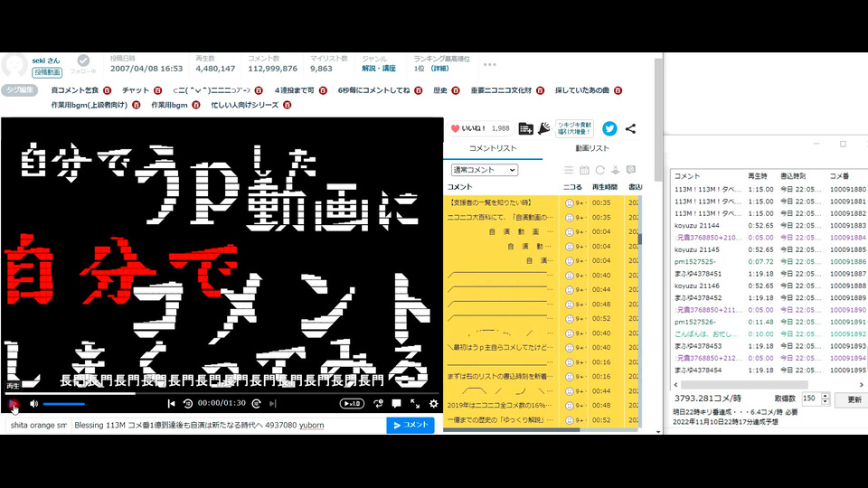Reload comments with the circular refresh icon
Screen dimensions: 868x488
599,170
